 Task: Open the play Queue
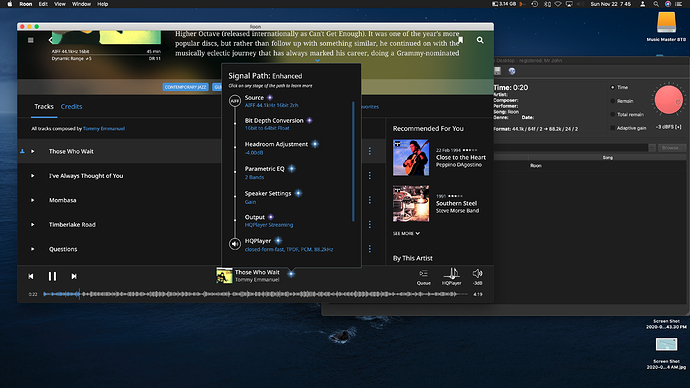[x=423, y=277]
